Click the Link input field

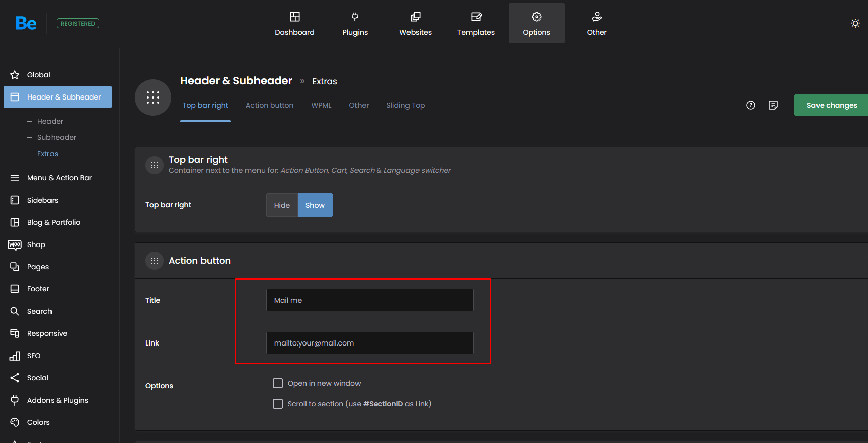click(370, 343)
